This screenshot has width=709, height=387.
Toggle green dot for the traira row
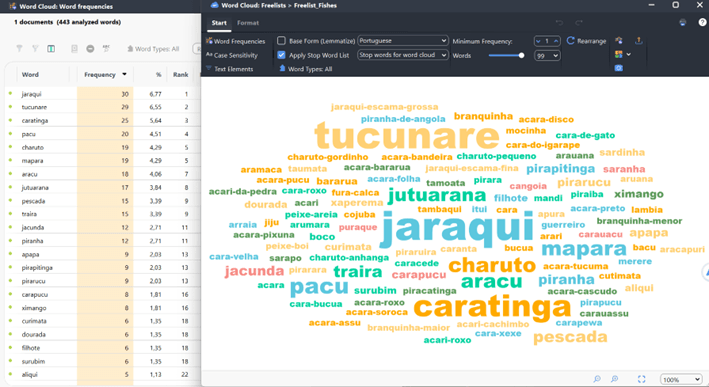(x=10, y=214)
